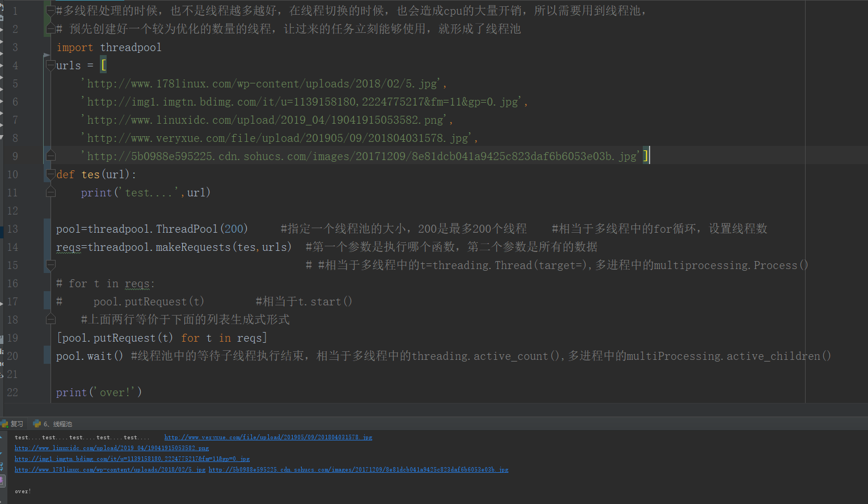Click the '#相当于t.start()' comment on line 17
Image resolution: width=868 pixels, height=504 pixels.
click(x=304, y=302)
